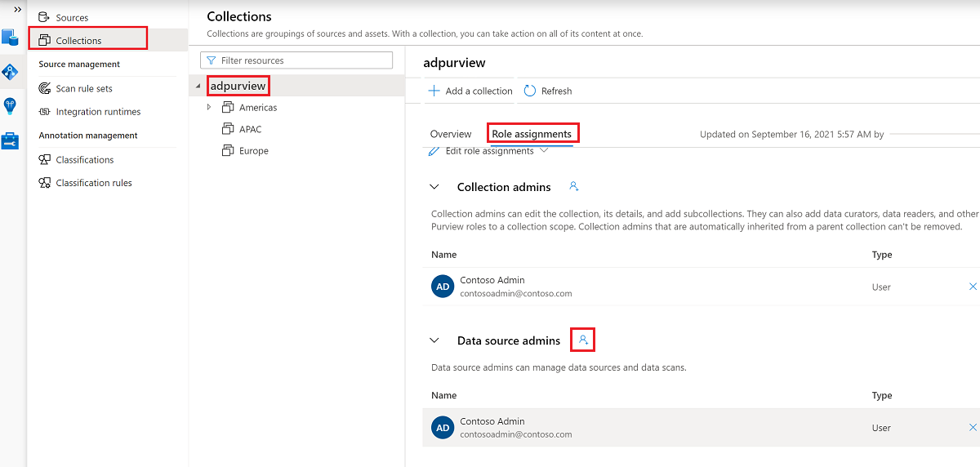
Task: Refresh the collection view
Action: (x=547, y=91)
